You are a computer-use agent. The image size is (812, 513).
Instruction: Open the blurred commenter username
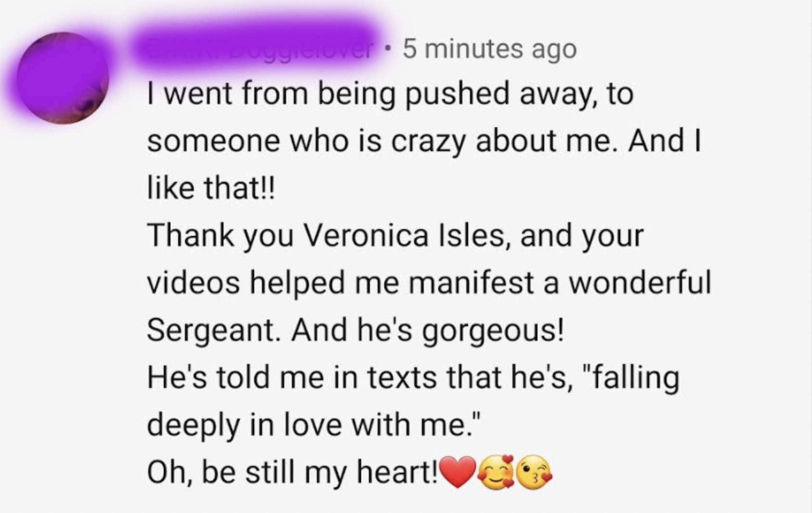tap(255, 47)
